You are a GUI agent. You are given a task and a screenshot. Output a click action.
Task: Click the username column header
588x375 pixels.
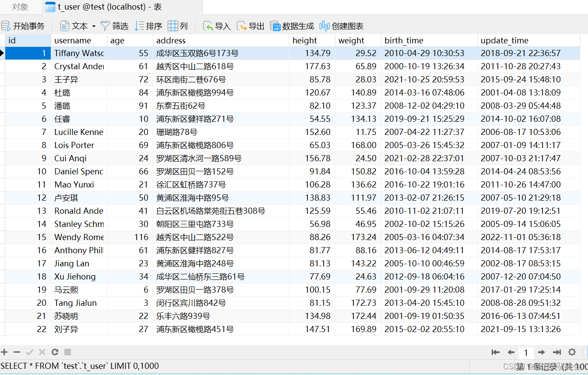[79, 40]
